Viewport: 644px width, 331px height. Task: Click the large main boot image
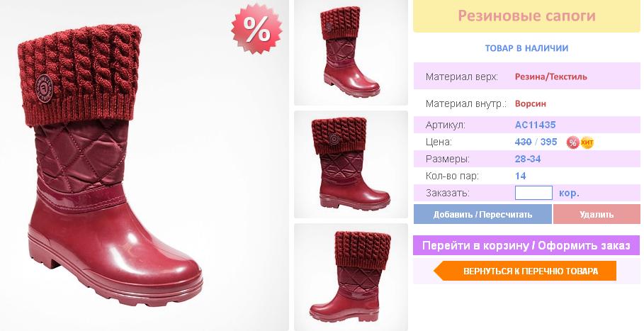(144, 166)
